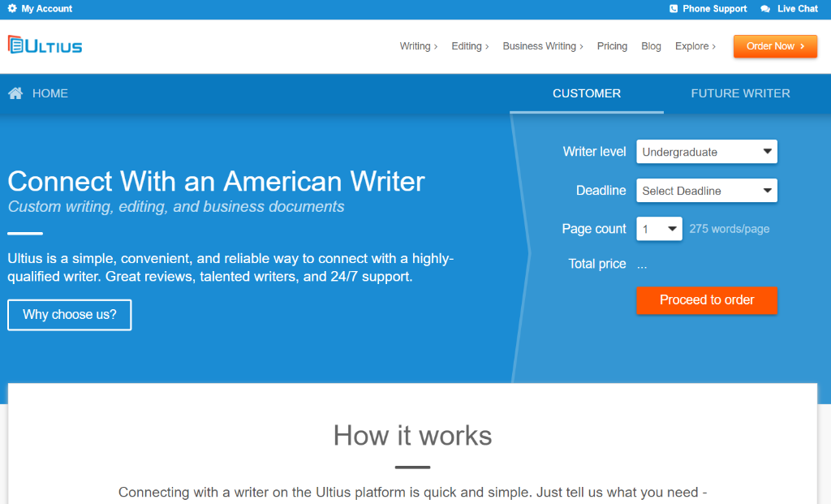Expand the Explore menu
This screenshot has height=504, width=831.
point(695,46)
